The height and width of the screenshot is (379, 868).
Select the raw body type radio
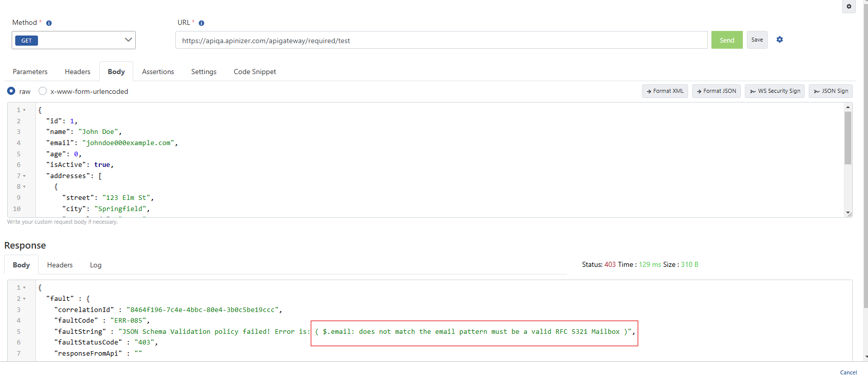coord(11,91)
